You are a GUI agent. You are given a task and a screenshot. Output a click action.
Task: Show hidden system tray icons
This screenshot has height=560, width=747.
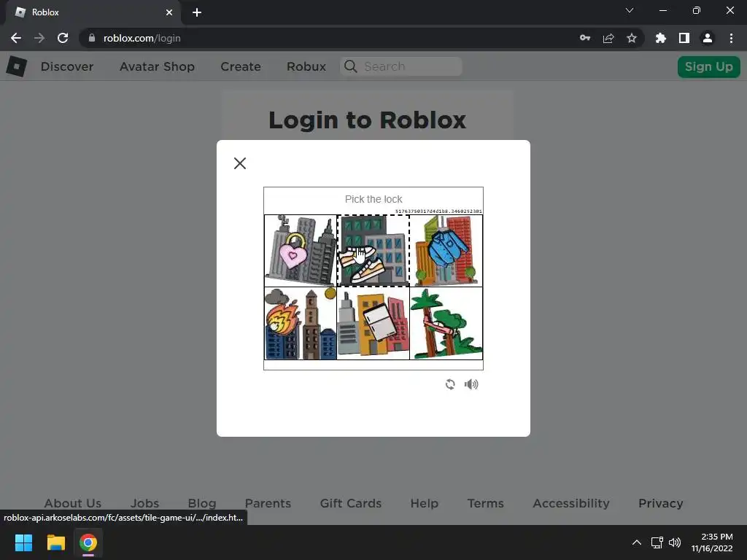pyautogui.click(x=636, y=542)
